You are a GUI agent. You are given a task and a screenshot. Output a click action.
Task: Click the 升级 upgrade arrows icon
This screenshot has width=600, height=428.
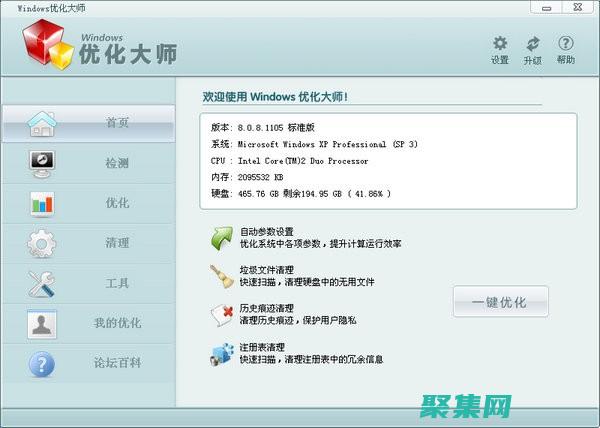(x=533, y=44)
